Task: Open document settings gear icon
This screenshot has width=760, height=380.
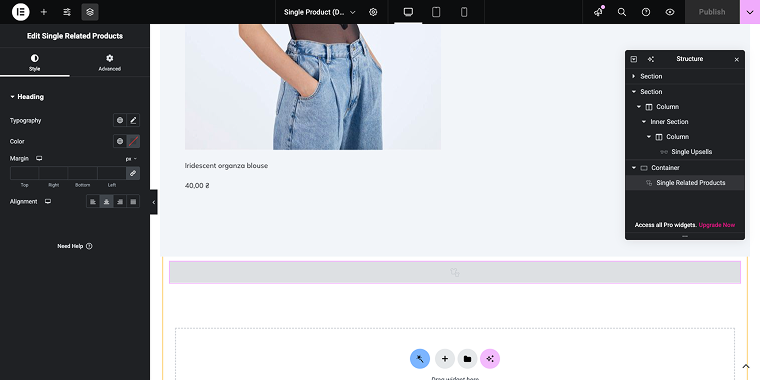Action: pos(373,12)
